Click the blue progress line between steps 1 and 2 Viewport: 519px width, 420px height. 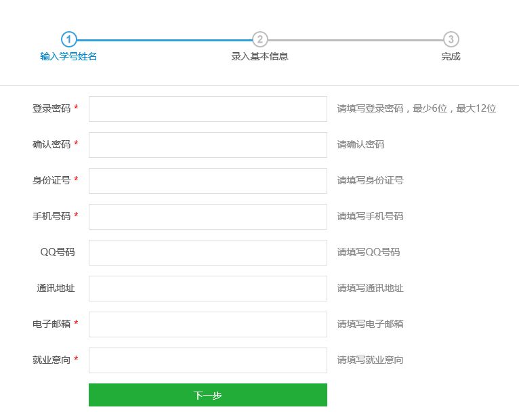coord(164,40)
